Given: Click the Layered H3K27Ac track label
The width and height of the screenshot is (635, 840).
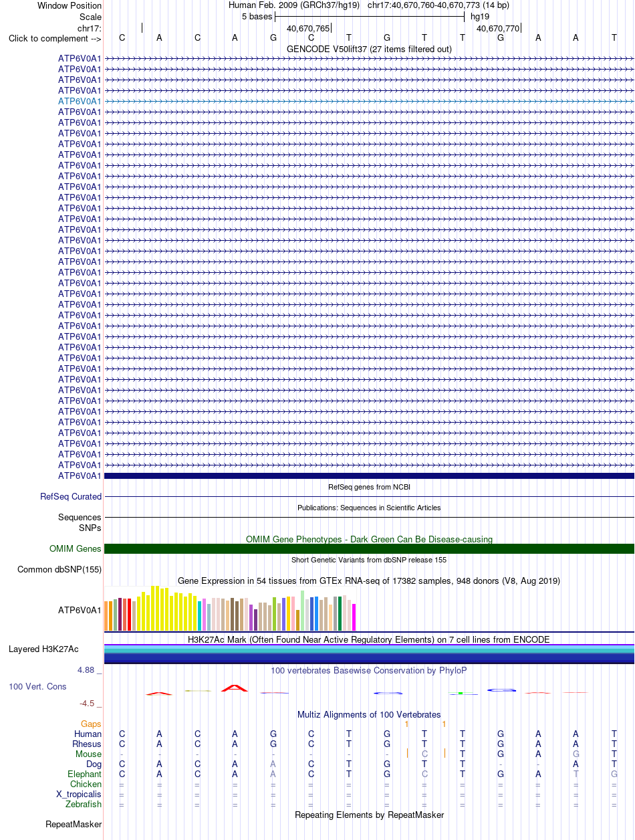Looking at the screenshot, I should coord(43,649).
